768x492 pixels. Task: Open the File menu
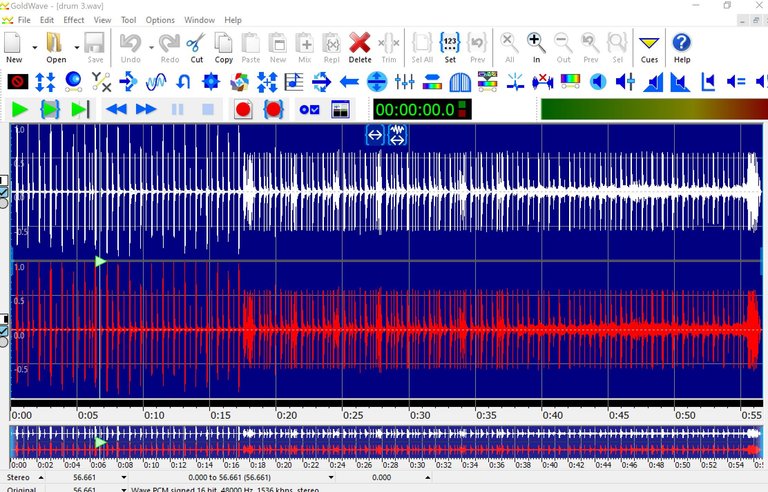point(24,20)
